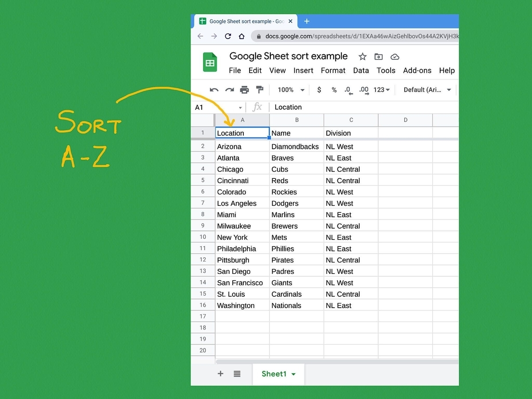This screenshot has height=399, width=532.
Task: Select the Paint format tool
Action: point(260,90)
